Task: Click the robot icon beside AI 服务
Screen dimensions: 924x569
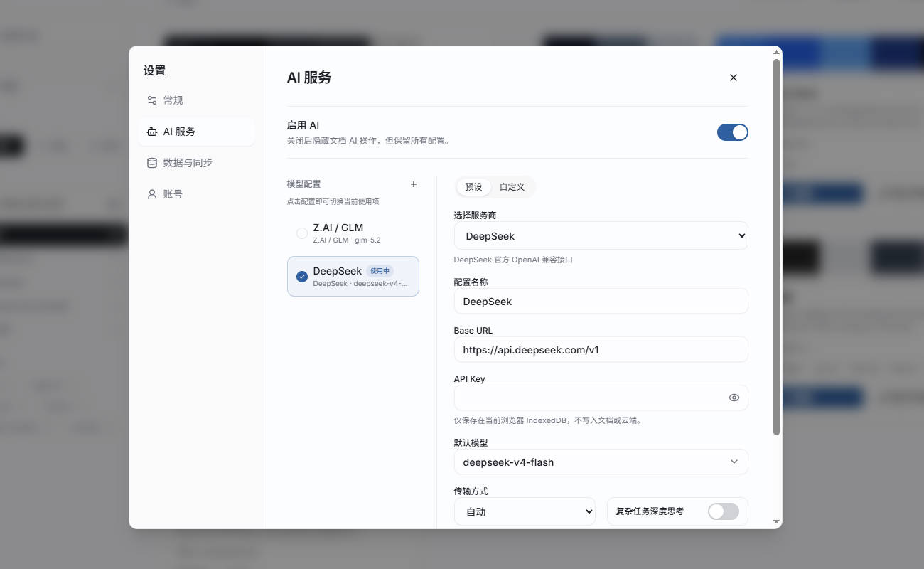Action: pyautogui.click(x=151, y=132)
